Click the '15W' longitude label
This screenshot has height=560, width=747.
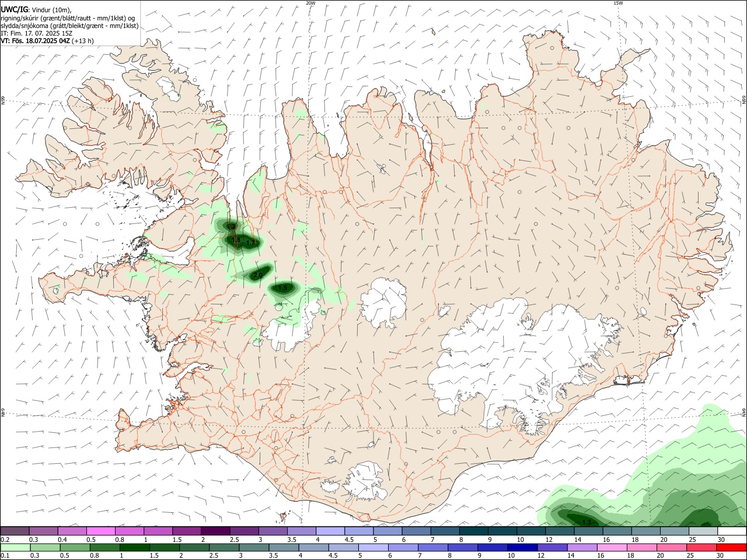(618, 3)
